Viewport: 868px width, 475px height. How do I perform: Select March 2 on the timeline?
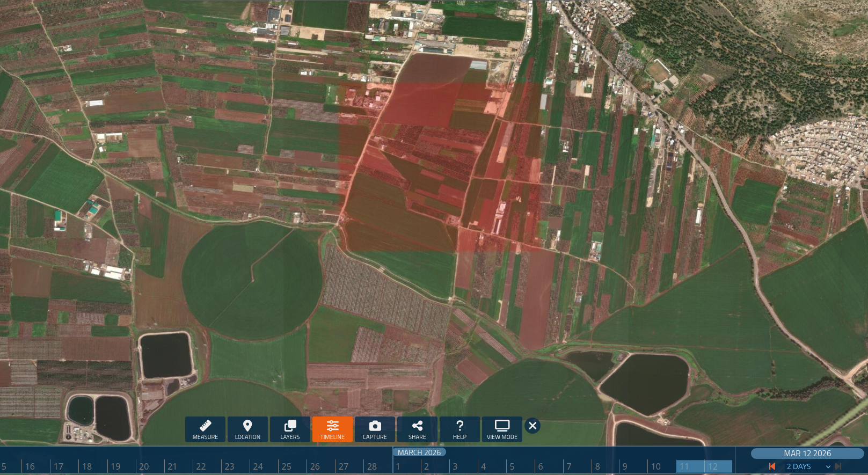(x=427, y=466)
